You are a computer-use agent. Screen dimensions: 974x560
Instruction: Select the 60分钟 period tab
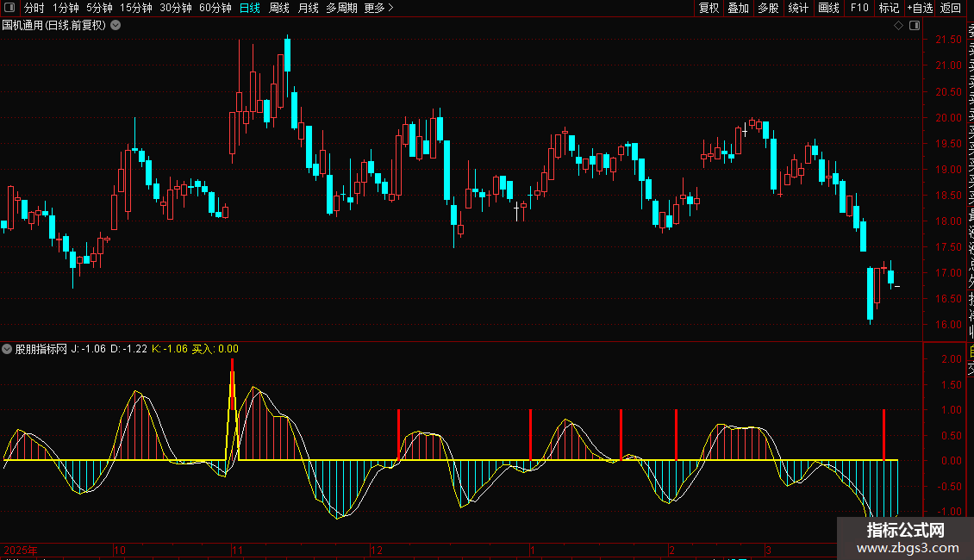(x=215, y=8)
